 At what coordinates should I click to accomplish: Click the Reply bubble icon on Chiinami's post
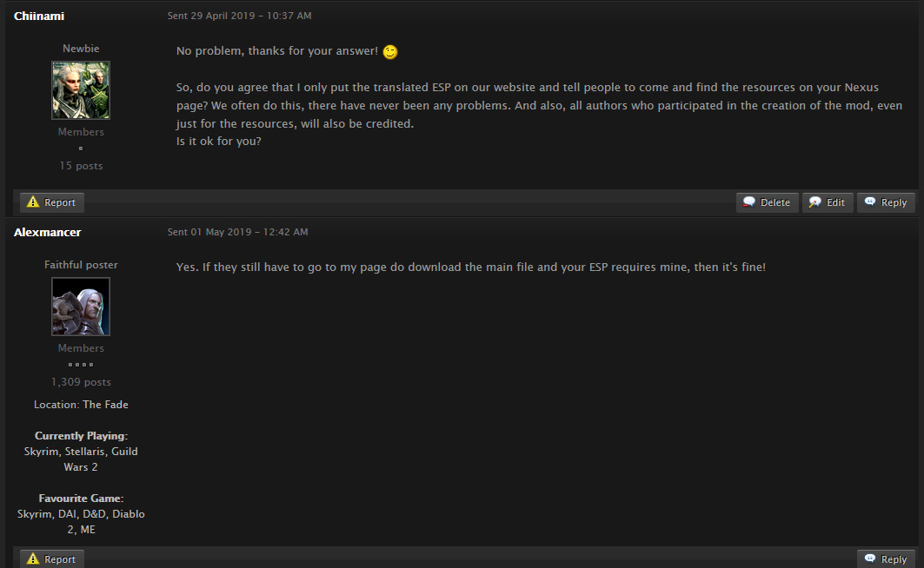pyautogui.click(x=870, y=201)
